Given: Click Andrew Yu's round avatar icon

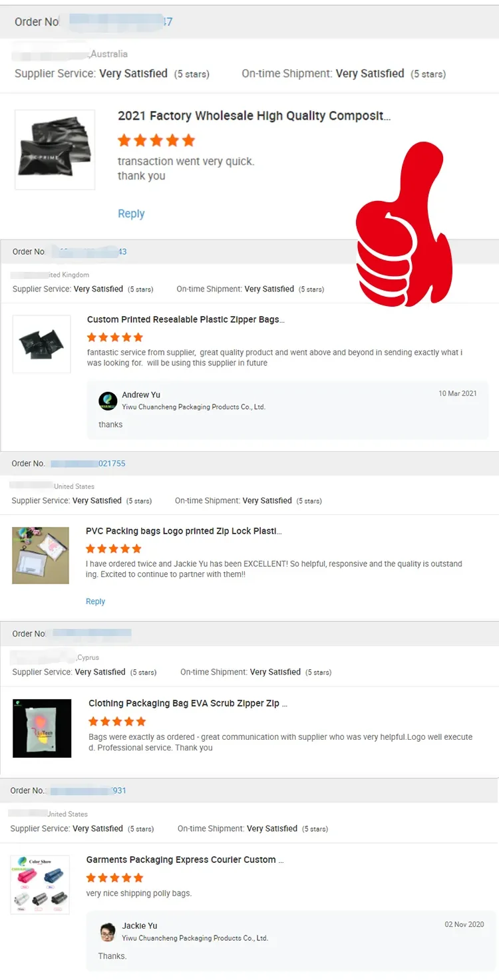Looking at the screenshot, I should tap(108, 401).
